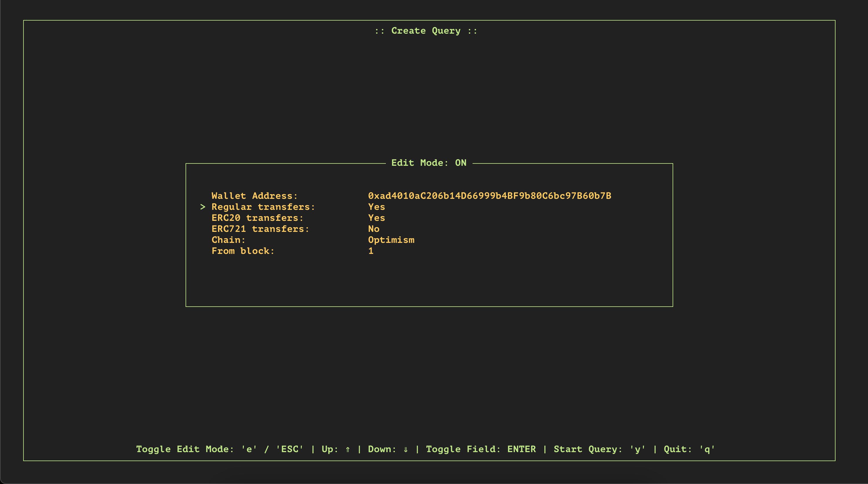Click the Edit Mode: ON title

(x=428, y=163)
